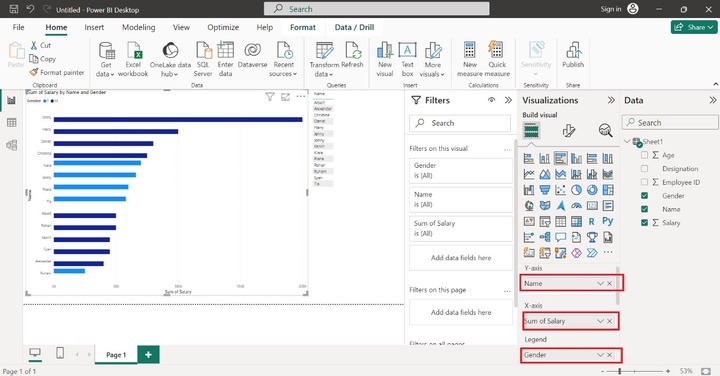Select the area chart visual
Screen dimensions: 720x376
click(x=545, y=174)
